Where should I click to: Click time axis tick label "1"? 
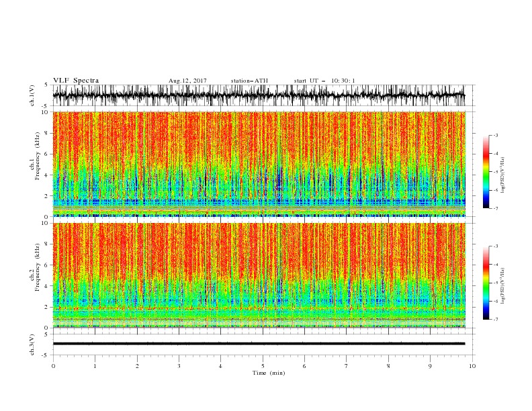coord(95,366)
